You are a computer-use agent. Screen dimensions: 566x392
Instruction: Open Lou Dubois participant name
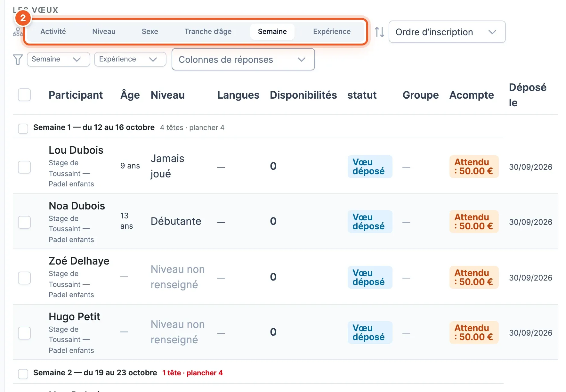click(76, 150)
